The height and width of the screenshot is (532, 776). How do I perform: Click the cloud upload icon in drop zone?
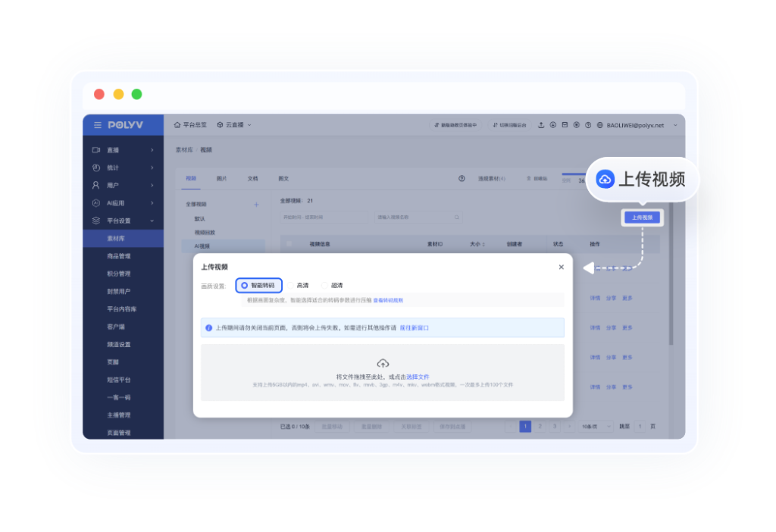click(383, 364)
